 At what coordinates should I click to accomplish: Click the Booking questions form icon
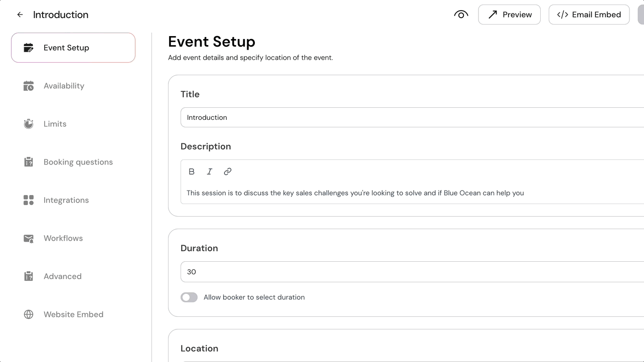coord(29,161)
